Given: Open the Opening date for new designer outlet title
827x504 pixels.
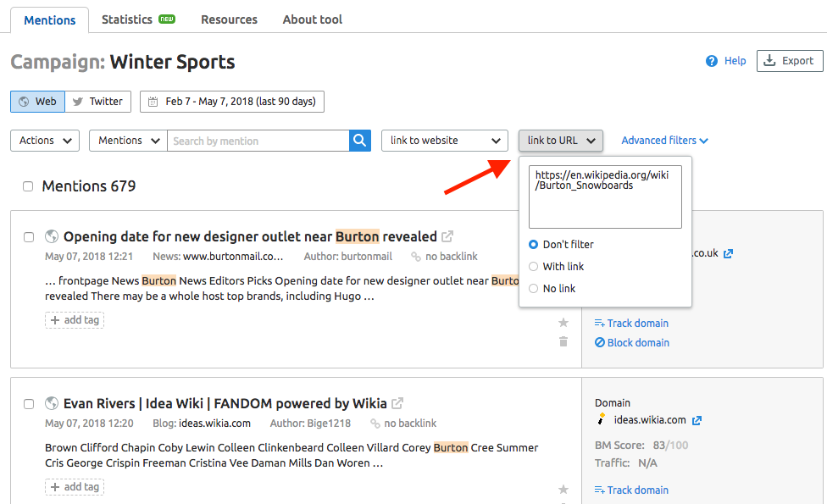Looking at the screenshot, I should [250, 236].
